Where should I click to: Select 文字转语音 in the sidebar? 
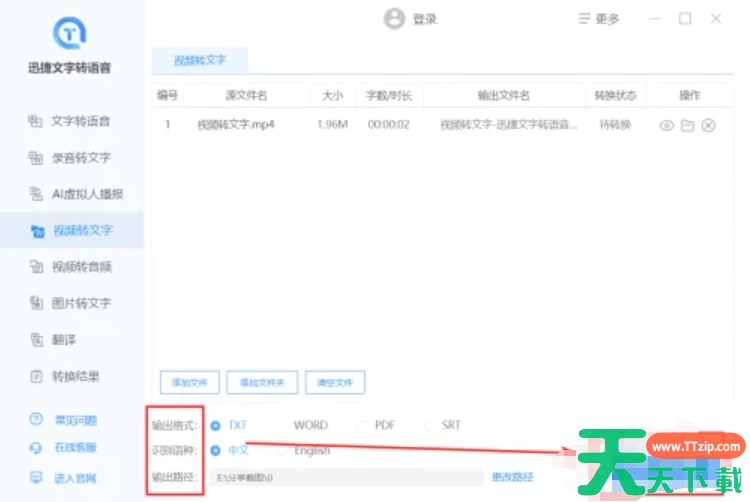pyautogui.click(x=69, y=121)
